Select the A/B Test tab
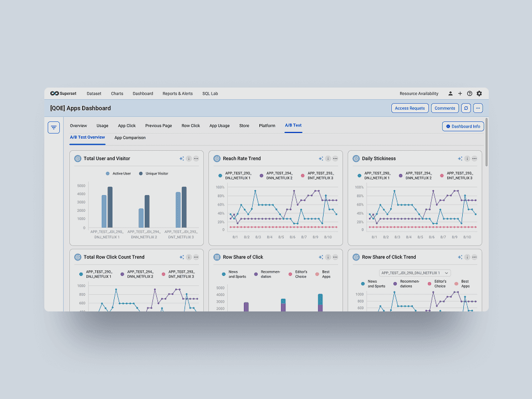Screen dimensions: 532x399 293,126
